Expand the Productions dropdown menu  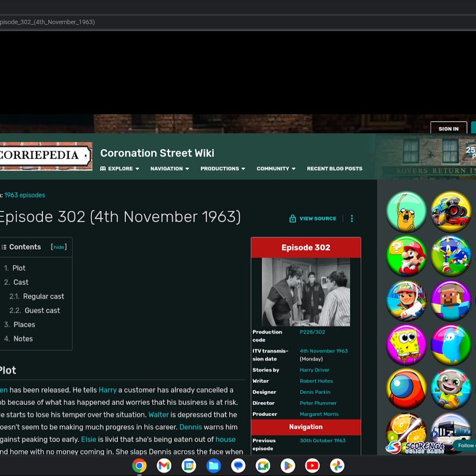tap(223, 169)
